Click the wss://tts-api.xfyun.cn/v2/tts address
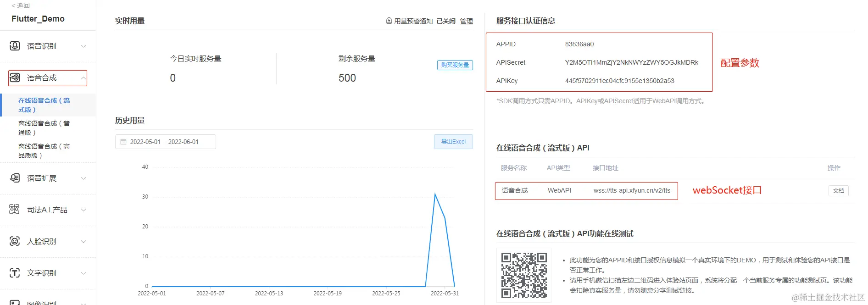The width and height of the screenshot is (868, 305). [x=632, y=190]
